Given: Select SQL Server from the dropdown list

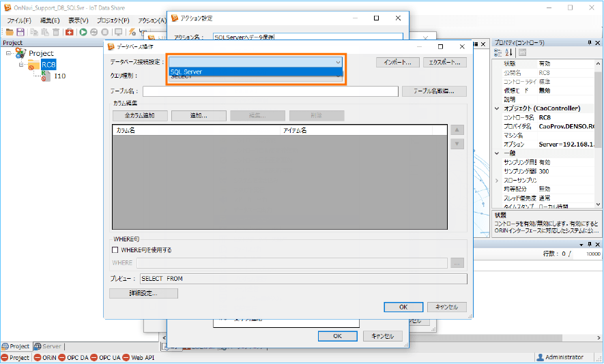Looking at the screenshot, I should (x=255, y=72).
